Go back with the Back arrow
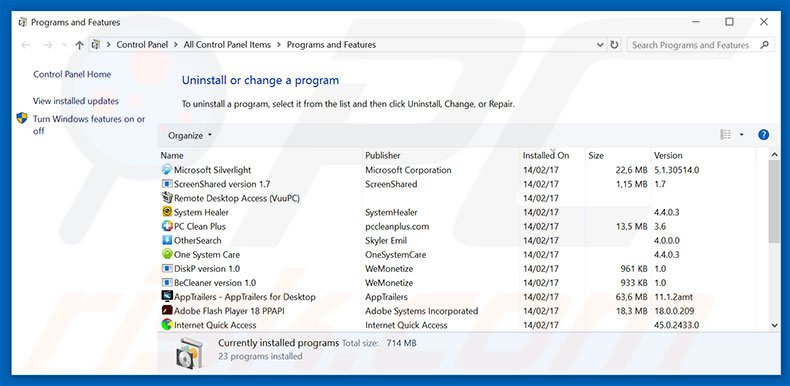This screenshot has width=790, height=386. pos(25,45)
